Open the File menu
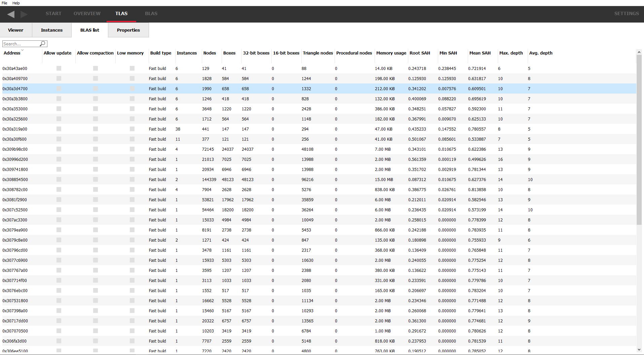The width and height of the screenshot is (644, 355). point(4,3)
